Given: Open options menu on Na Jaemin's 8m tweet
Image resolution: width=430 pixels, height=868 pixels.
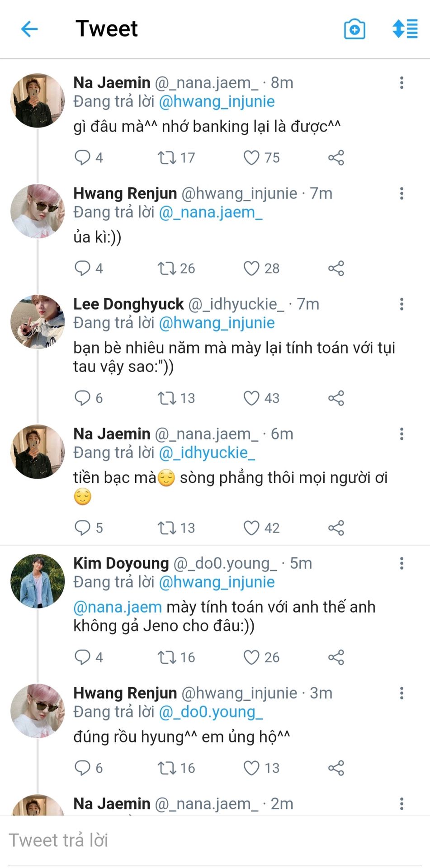Looking at the screenshot, I should [402, 83].
